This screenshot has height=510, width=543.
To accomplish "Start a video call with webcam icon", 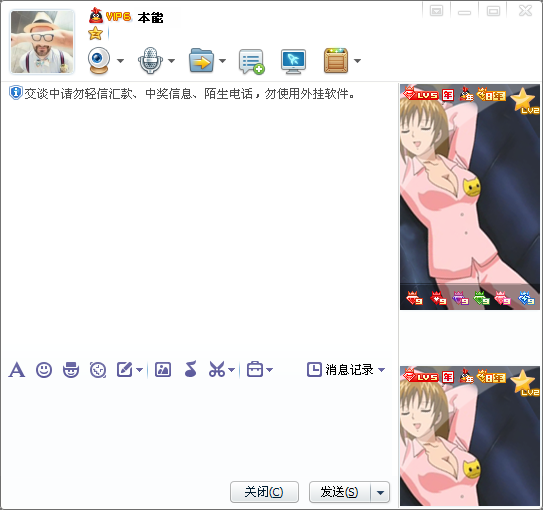I will pos(99,61).
